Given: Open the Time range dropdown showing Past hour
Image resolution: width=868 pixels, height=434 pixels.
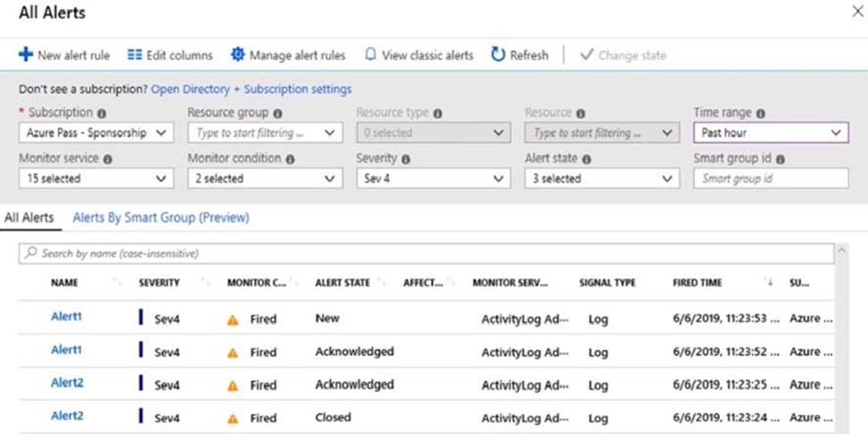Looking at the screenshot, I should tap(770, 133).
